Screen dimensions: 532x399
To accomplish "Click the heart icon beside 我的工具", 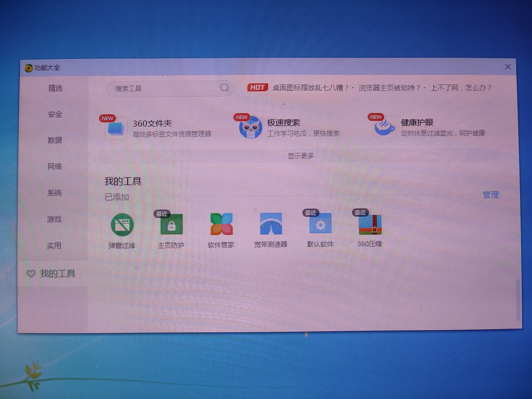I will [x=31, y=274].
